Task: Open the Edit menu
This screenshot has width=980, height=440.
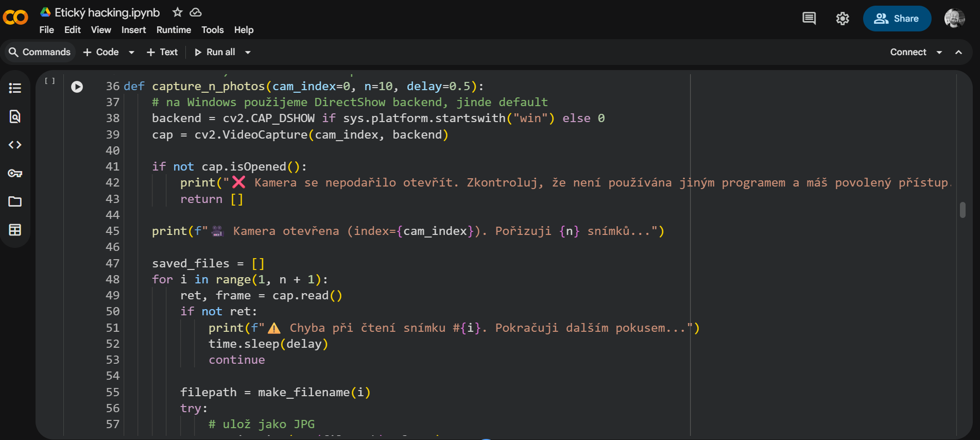Action: pyautogui.click(x=73, y=30)
